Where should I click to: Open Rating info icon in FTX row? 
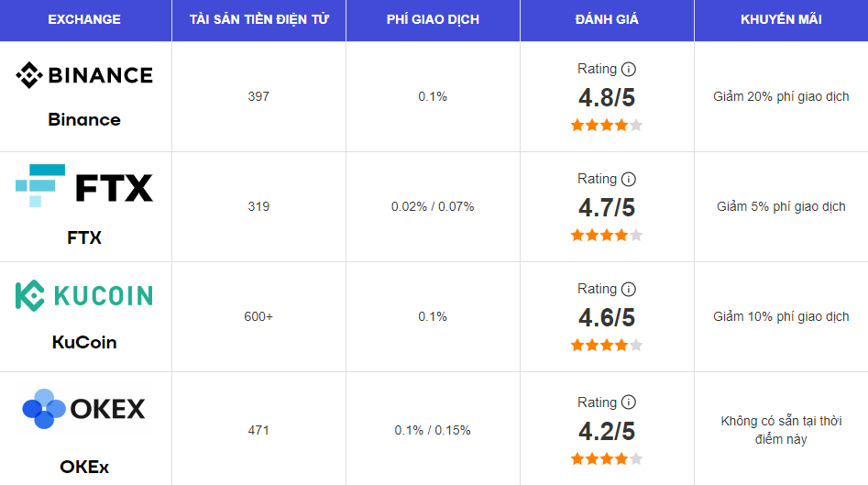(628, 180)
